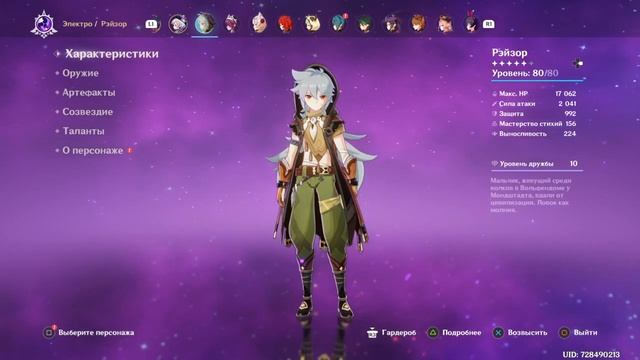This screenshot has height=360, width=640.
Task: Click the Выйти exit button
Action: (x=585, y=333)
